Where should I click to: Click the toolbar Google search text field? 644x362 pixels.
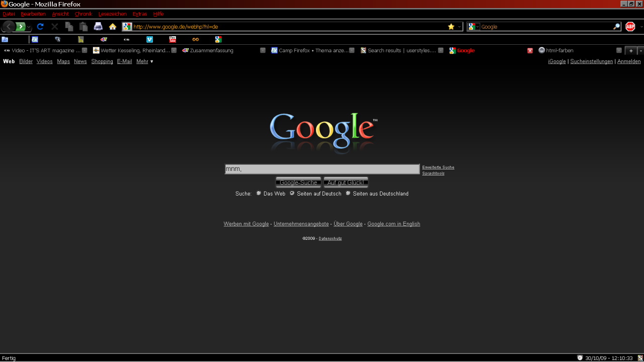(546, 27)
